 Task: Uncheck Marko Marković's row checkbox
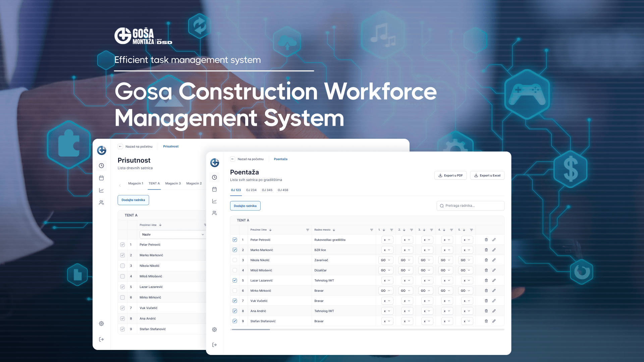tap(235, 250)
